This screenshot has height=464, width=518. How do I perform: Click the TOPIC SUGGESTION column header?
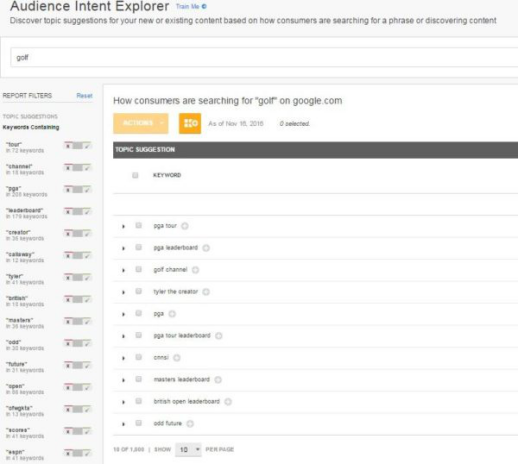click(145, 150)
